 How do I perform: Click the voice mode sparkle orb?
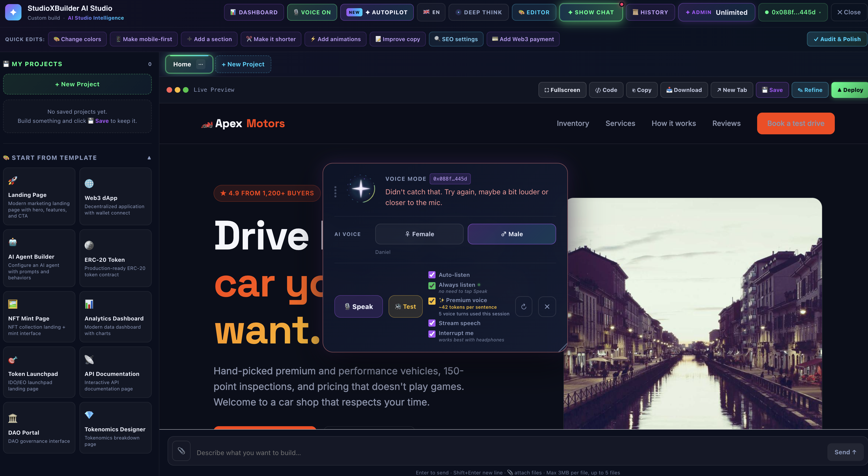tap(361, 189)
